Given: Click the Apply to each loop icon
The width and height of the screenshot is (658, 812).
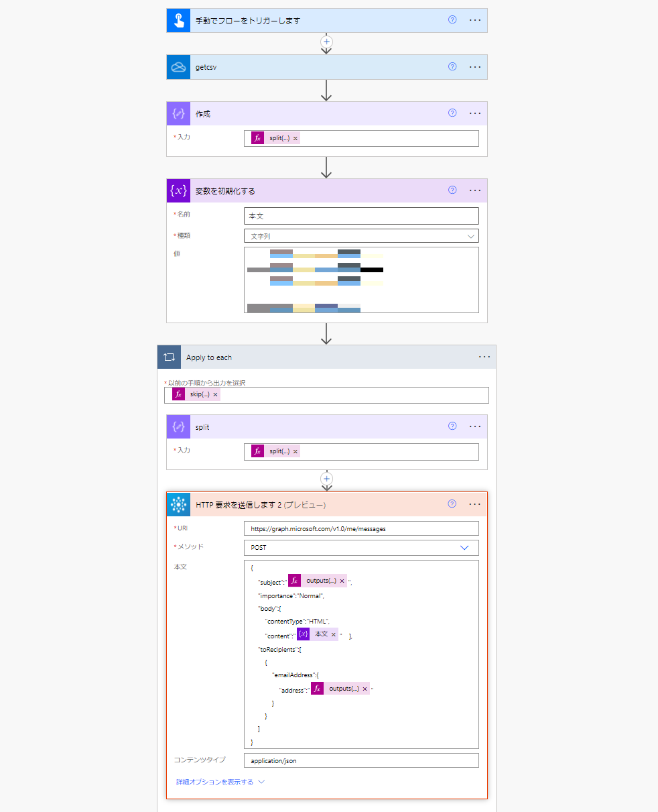Looking at the screenshot, I should coord(169,357).
